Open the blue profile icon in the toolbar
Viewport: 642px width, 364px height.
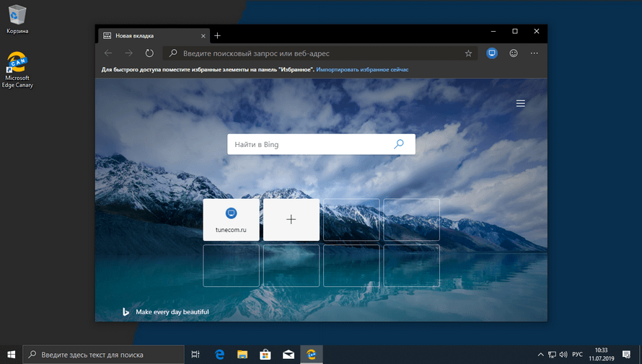coord(492,53)
